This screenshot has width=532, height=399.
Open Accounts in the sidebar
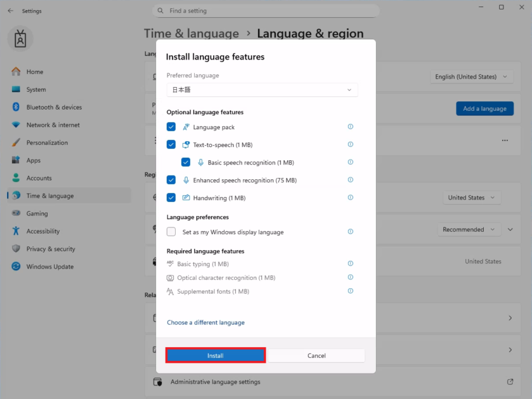tap(69, 178)
